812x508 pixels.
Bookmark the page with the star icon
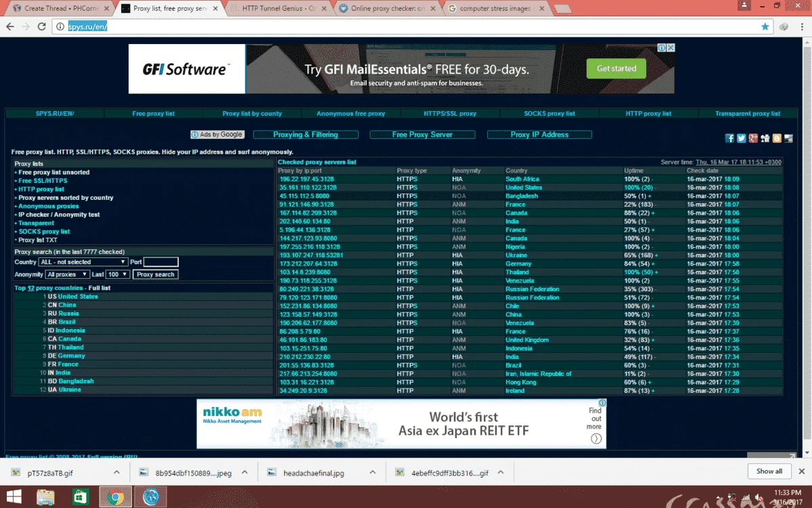765,26
